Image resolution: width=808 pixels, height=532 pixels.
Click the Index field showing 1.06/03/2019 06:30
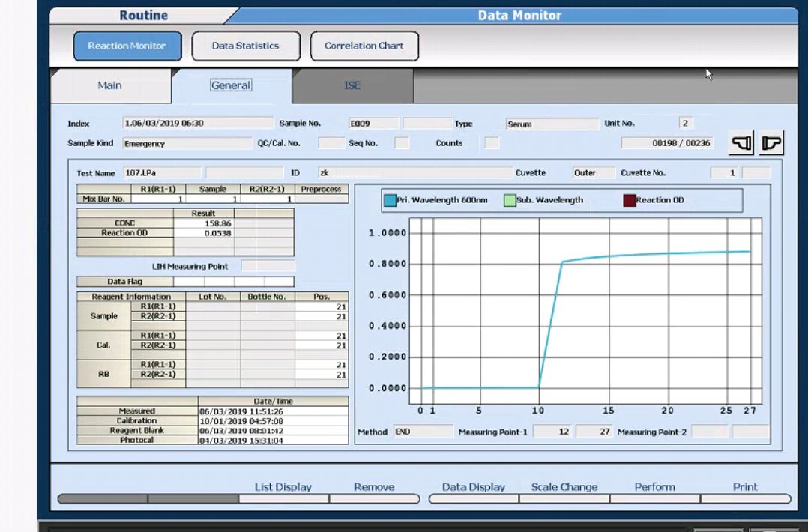tap(198, 123)
